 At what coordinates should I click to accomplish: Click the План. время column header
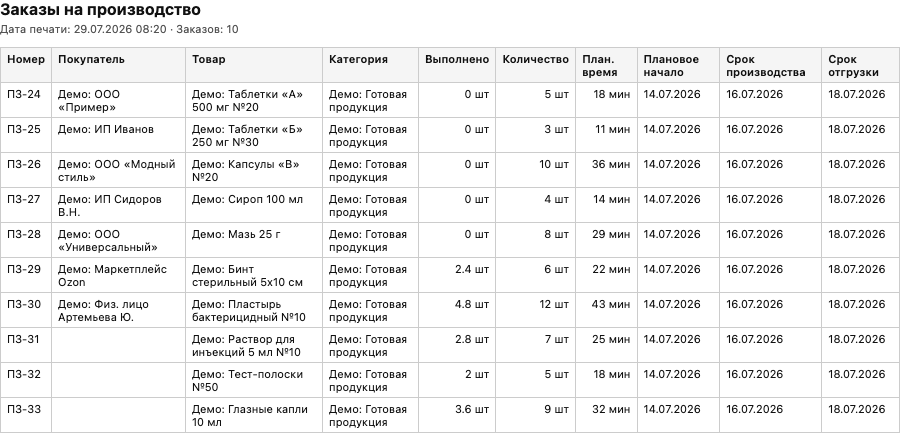tap(600, 66)
